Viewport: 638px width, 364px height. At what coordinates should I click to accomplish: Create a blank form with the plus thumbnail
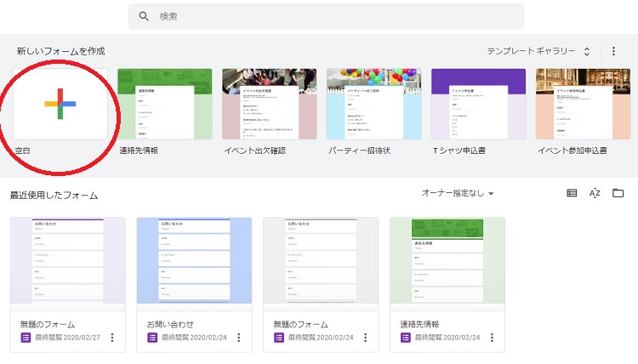click(x=60, y=104)
